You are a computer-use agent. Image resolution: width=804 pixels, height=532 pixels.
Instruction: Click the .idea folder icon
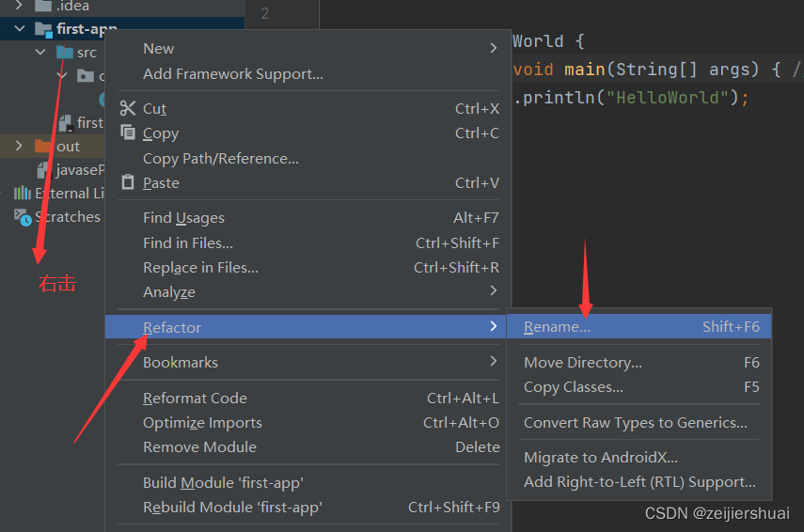click(x=43, y=6)
